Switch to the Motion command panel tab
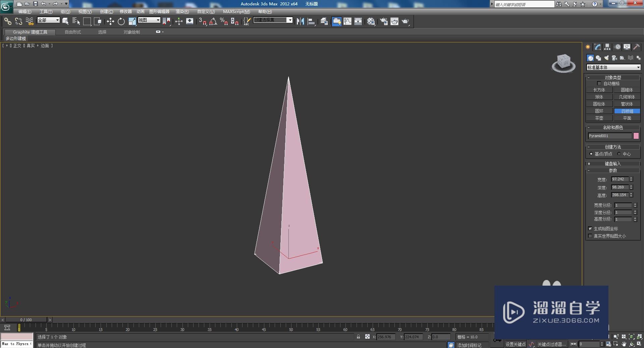 618,47
